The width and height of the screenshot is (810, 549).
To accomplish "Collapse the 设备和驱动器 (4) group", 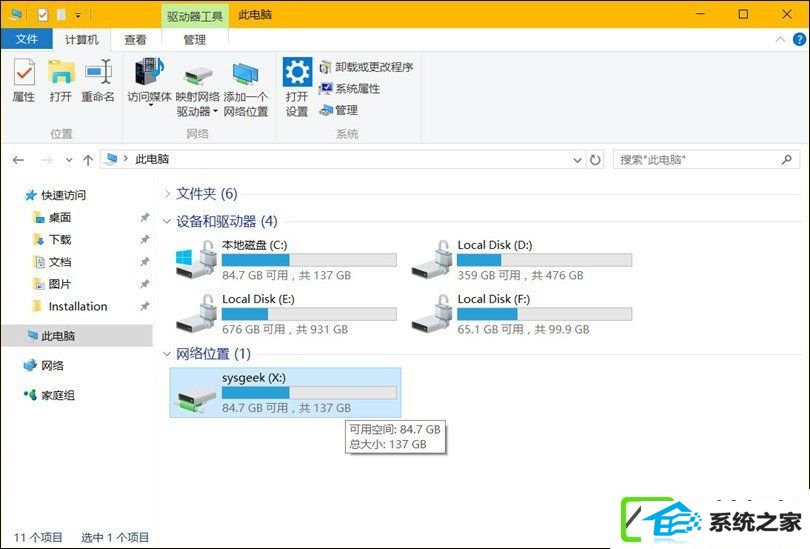I will (166, 222).
